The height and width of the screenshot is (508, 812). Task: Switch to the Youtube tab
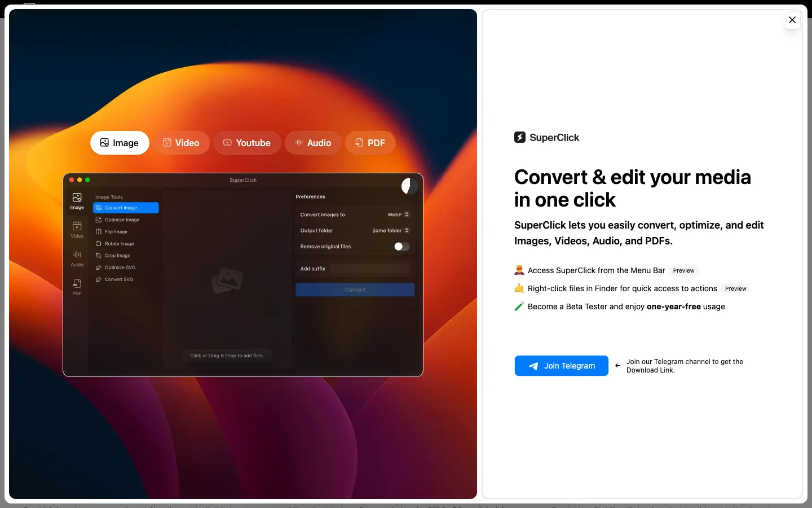pos(247,143)
